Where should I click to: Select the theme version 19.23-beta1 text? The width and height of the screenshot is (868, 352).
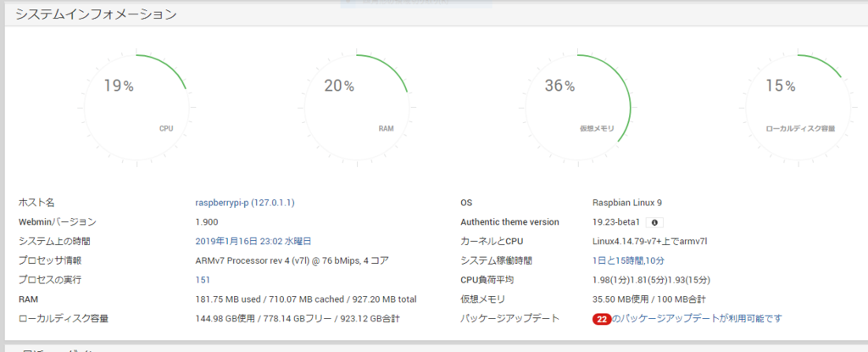(616, 222)
